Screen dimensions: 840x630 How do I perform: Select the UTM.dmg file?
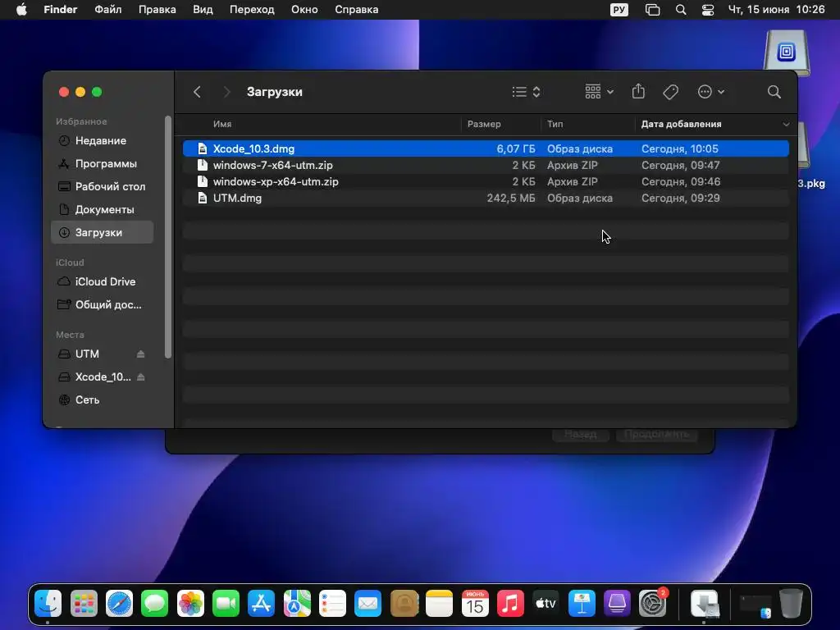(486, 199)
